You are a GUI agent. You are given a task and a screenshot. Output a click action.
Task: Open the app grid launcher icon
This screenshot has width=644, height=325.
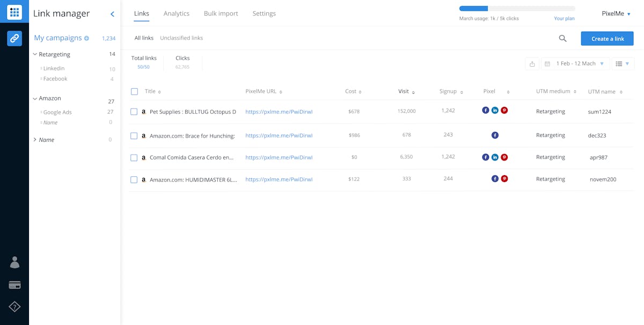coord(14,12)
